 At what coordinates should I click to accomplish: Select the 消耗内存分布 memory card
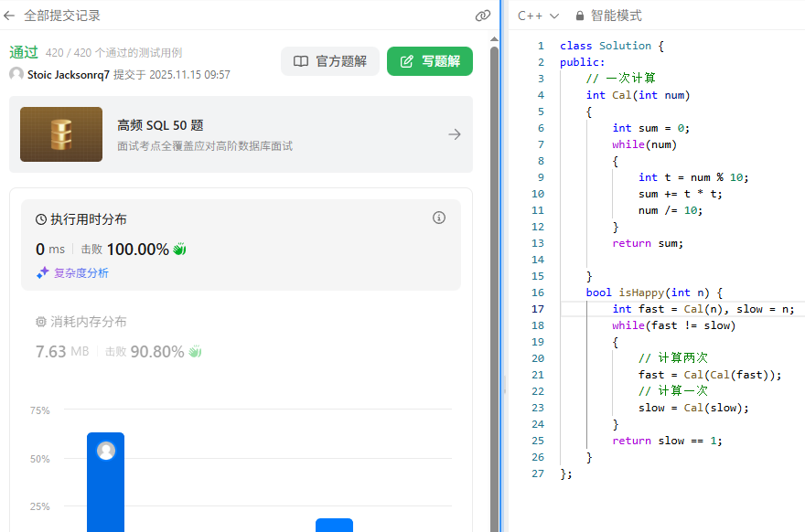click(x=241, y=338)
